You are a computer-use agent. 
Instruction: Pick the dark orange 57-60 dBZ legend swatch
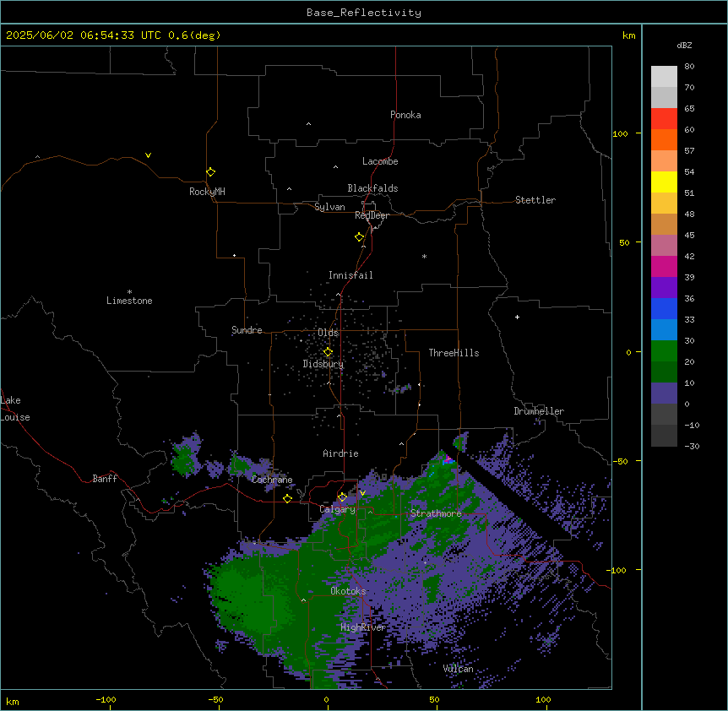click(664, 139)
